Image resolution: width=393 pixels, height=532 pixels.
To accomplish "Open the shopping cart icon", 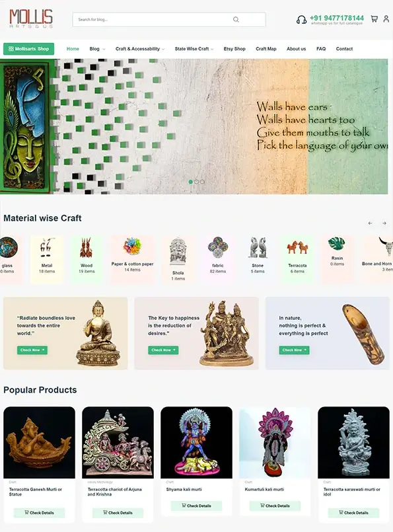I will click(x=374, y=19).
